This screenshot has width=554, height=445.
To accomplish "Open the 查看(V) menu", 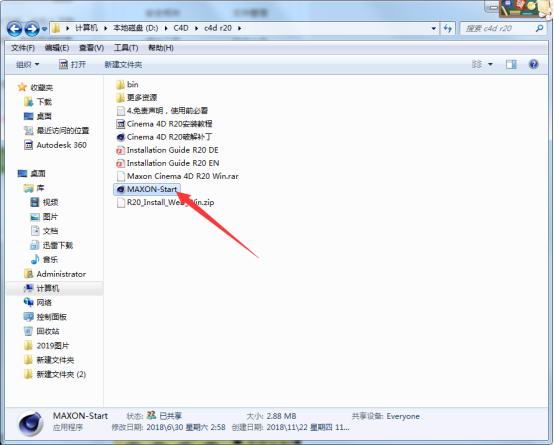I will [91, 48].
